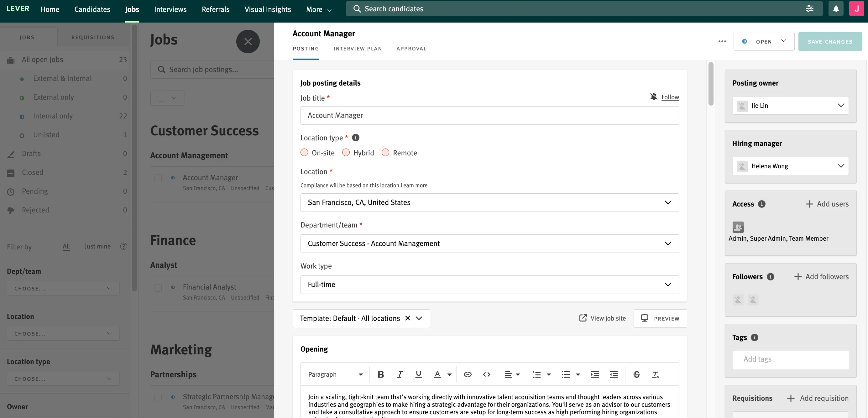Insert a link in the editor
This screenshot has width=868, height=418.
[468, 374]
